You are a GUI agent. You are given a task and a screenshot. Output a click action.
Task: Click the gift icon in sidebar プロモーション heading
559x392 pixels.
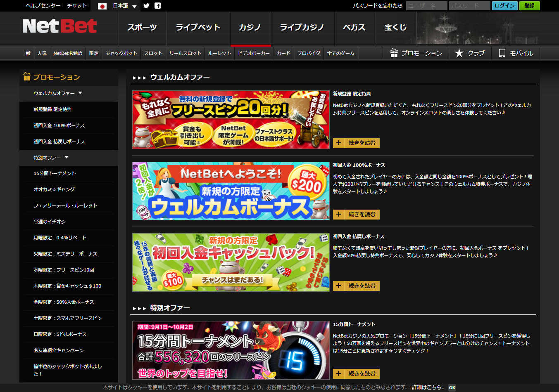pos(27,76)
